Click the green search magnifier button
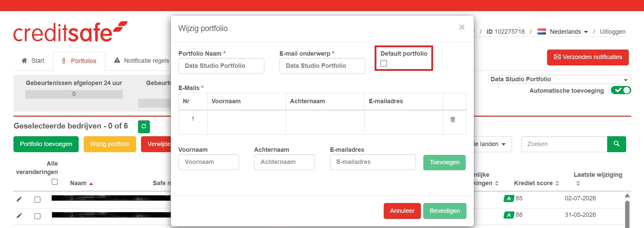The height and width of the screenshot is (228, 644). [616, 144]
